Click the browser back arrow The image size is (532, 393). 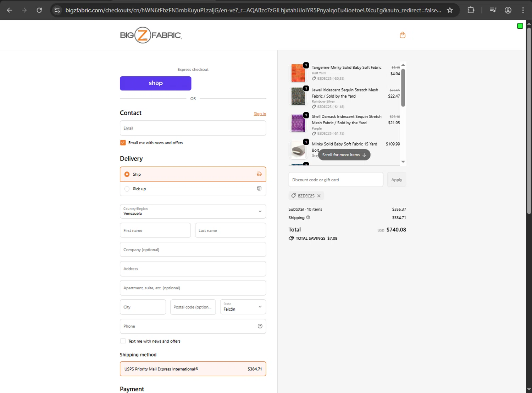pyautogui.click(x=10, y=10)
